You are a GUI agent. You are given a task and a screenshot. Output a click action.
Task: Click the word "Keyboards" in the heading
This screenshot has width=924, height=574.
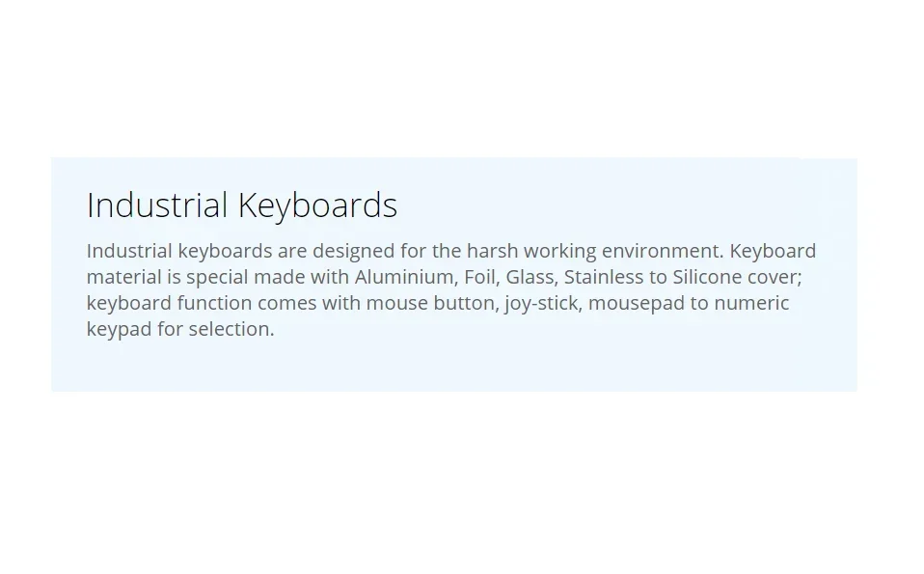[x=317, y=205]
